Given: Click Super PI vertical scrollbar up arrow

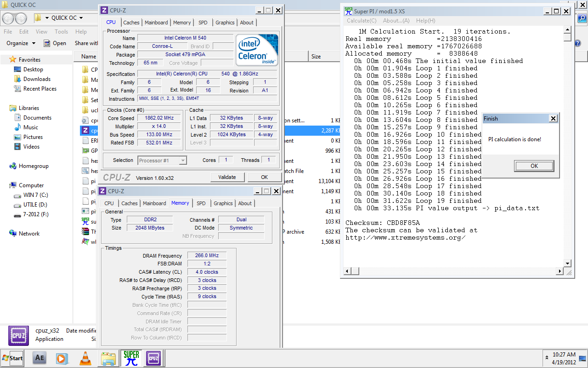Looking at the screenshot, I should pyautogui.click(x=568, y=30).
